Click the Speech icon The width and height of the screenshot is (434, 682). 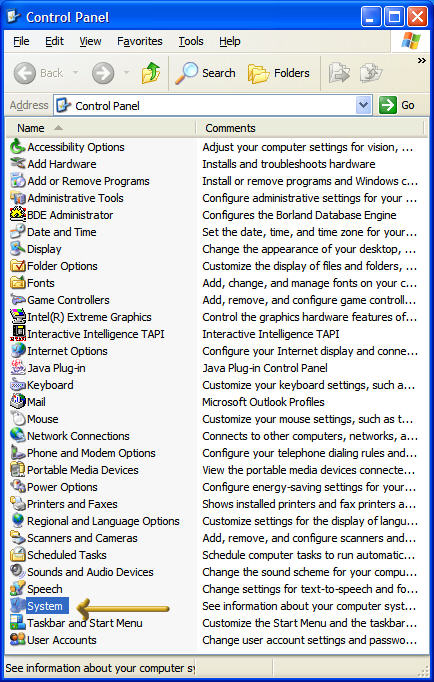tap(18, 588)
